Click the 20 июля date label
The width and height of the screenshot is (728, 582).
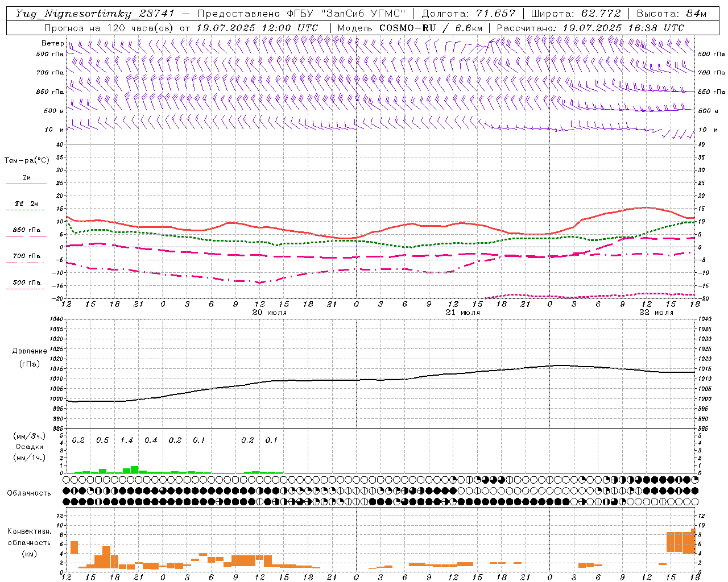tap(270, 313)
